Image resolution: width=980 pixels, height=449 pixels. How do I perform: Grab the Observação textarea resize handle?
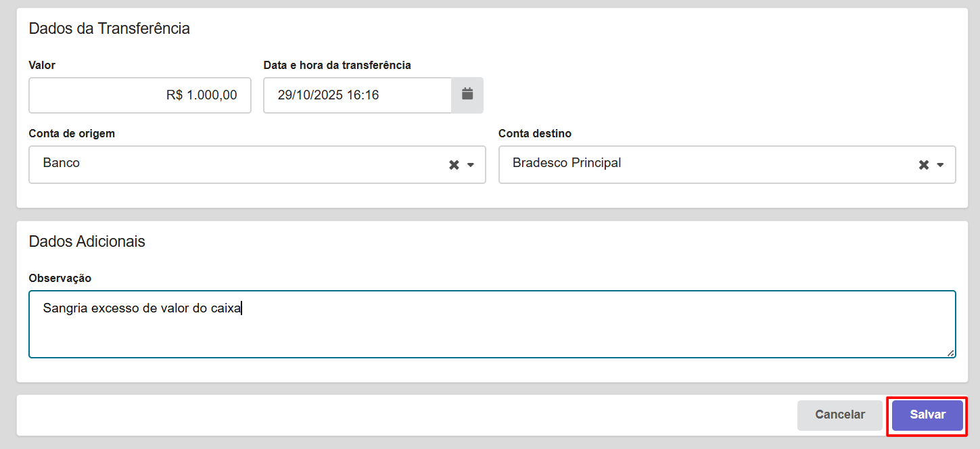950,352
